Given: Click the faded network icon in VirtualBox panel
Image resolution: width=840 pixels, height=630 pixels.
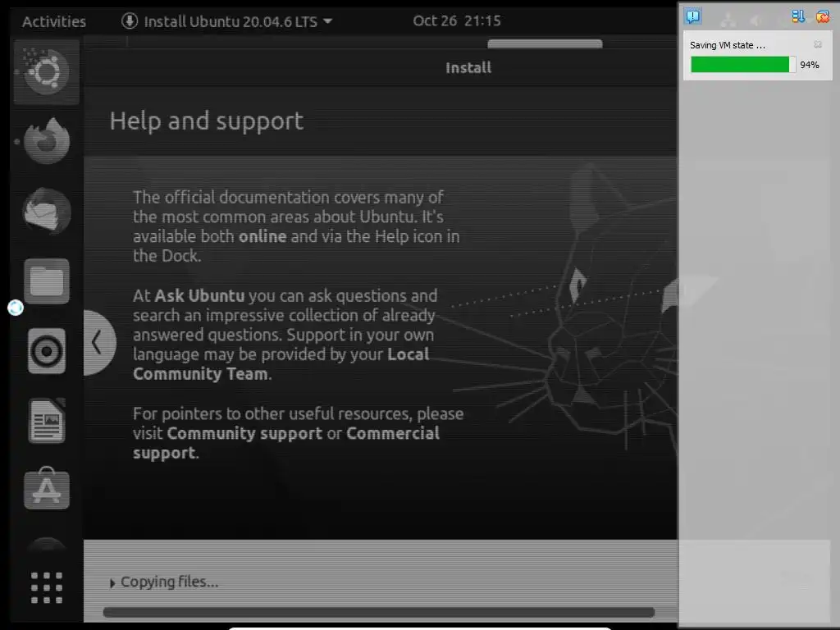Looking at the screenshot, I should pos(728,20).
